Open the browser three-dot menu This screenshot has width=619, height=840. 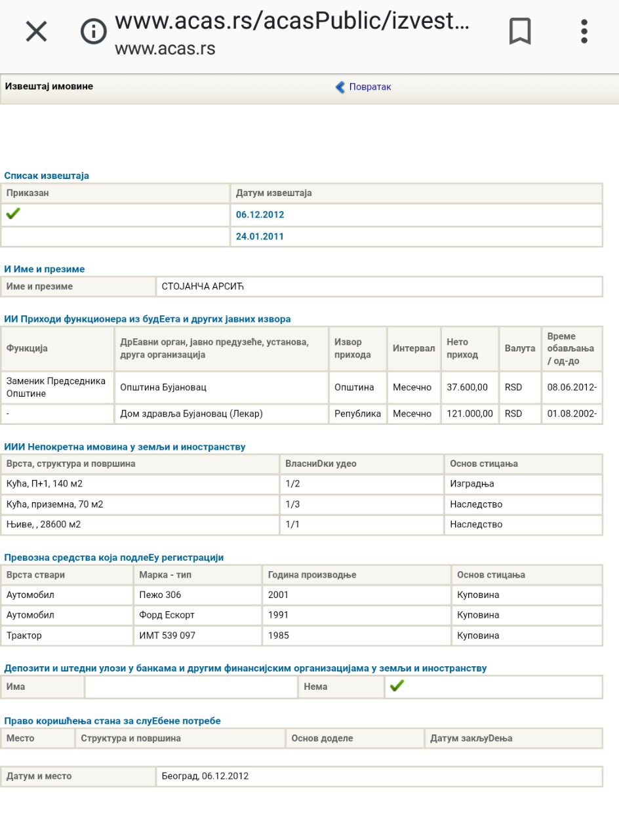584,31
